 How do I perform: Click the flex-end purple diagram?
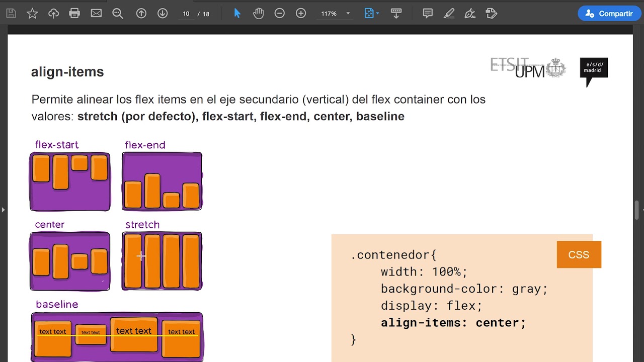click(x=162, y=182)
